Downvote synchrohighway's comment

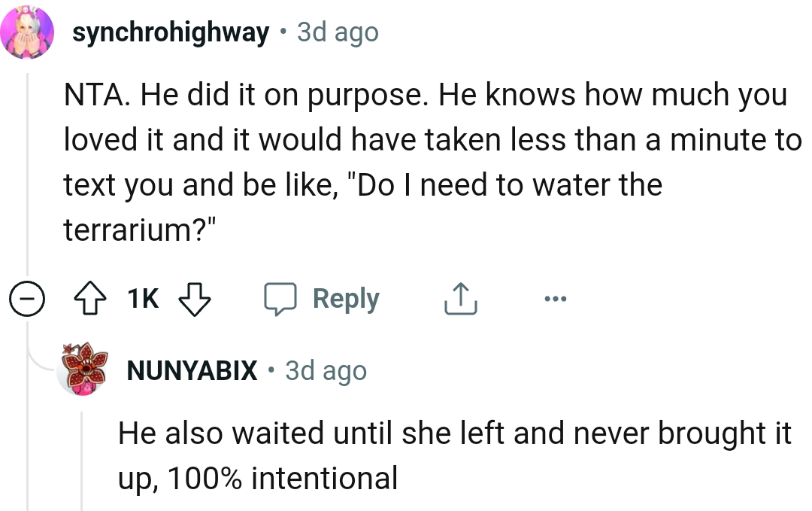coord(194,298)
